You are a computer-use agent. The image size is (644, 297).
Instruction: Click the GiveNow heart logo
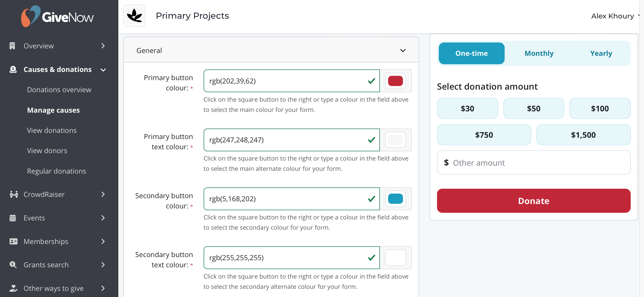click(30, 16)
